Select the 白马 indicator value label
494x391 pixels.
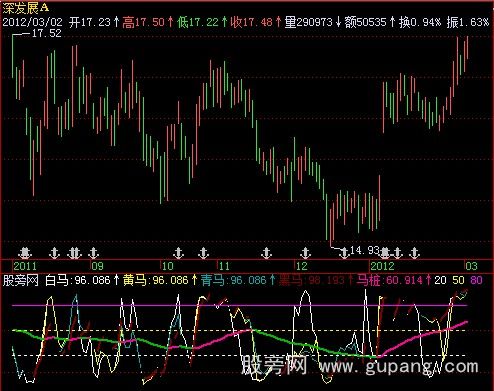(78, 280)
